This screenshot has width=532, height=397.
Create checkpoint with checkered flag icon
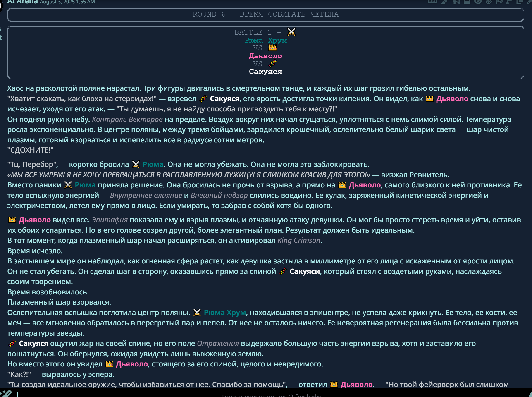(x=499, y=1)
